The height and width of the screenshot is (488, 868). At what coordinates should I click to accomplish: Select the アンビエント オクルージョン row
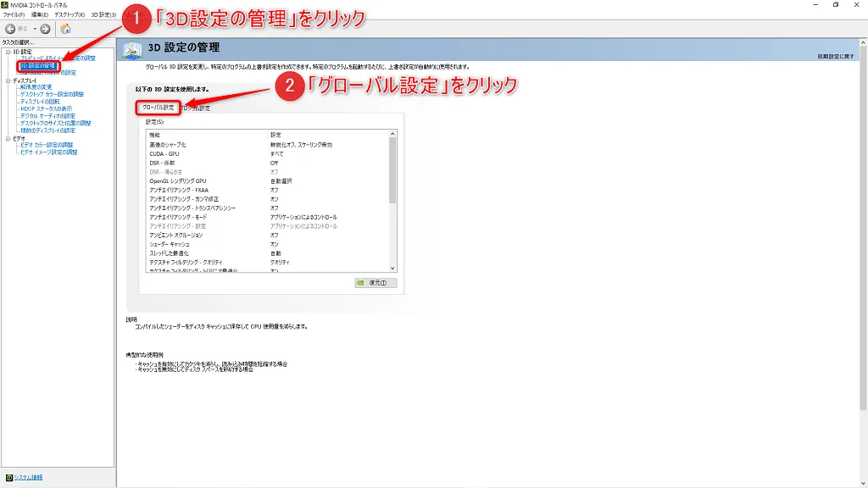(x=268, y=236)
